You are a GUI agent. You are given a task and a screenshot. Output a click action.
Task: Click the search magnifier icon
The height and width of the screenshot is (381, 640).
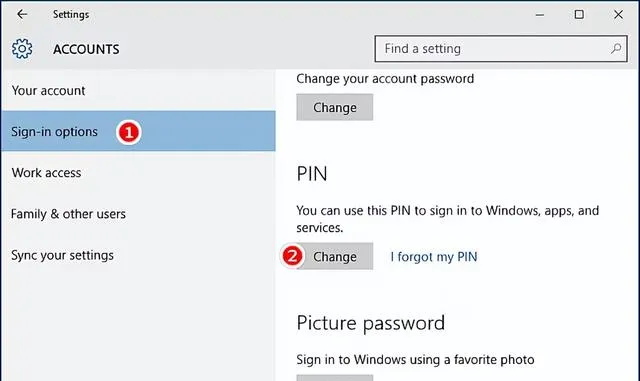(616, 49)
